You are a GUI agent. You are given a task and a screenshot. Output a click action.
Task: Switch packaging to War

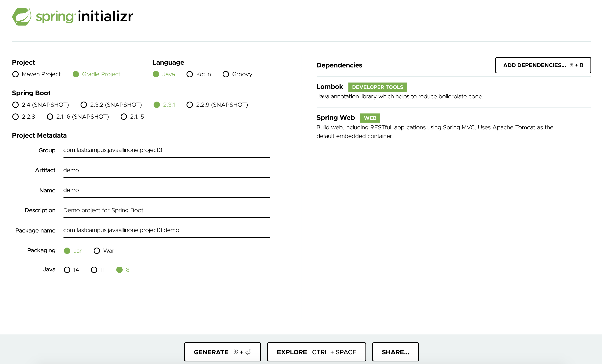coord(97,251)
